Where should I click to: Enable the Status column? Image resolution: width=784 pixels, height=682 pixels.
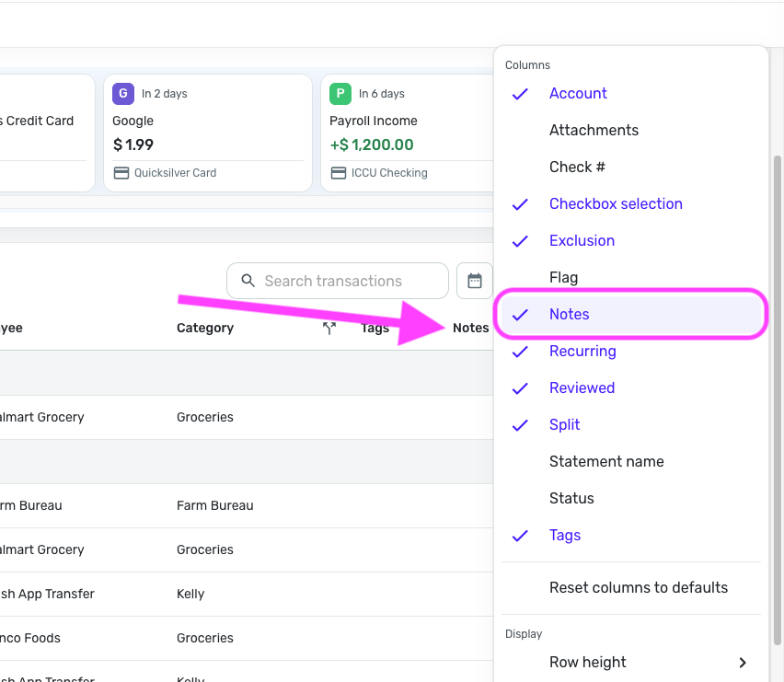pyautogui.click(x=631, y=499)
